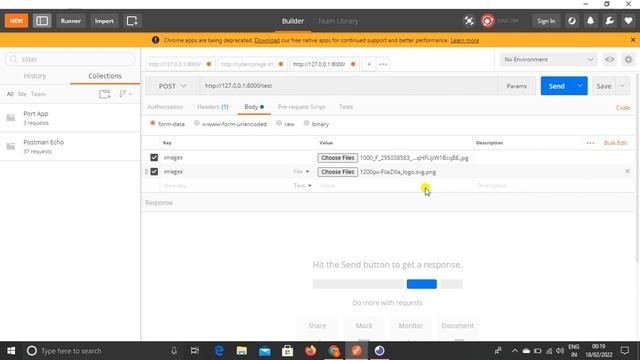640x360 pixels.
Task: Click environment quick look eye icon
Action: coord(609,60)
